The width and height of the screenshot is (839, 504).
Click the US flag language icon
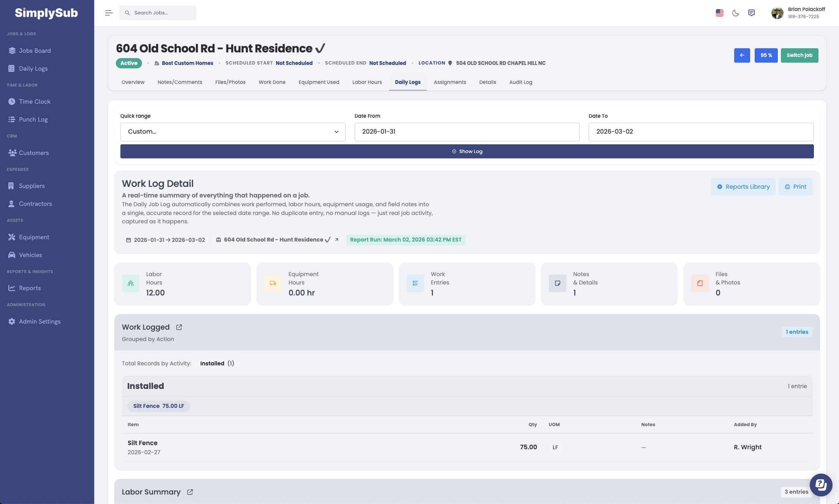coord(720,13)
